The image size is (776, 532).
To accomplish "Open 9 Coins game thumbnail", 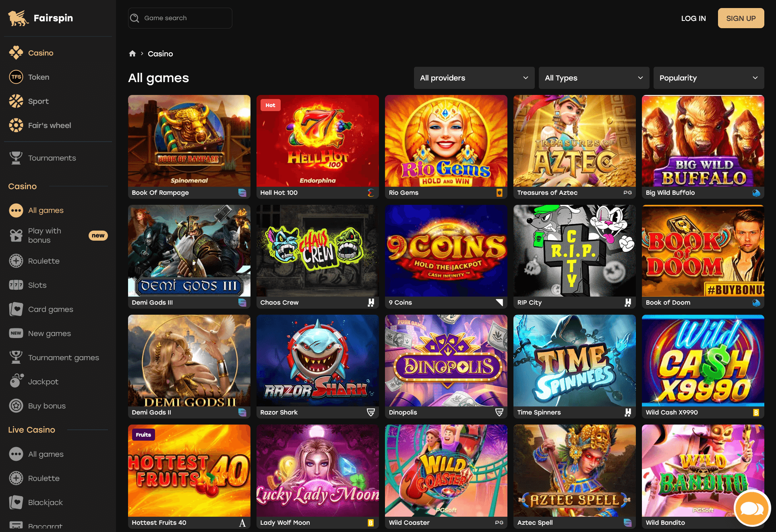I will [446, 251].
